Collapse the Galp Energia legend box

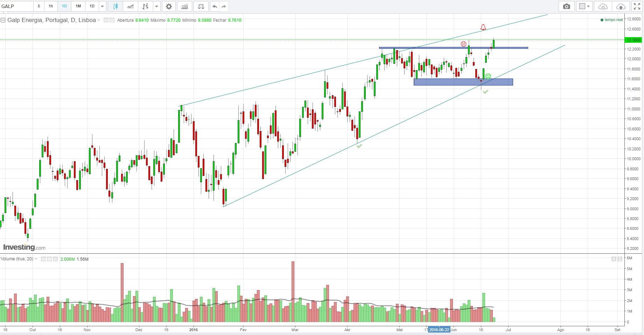coord(3,20)
